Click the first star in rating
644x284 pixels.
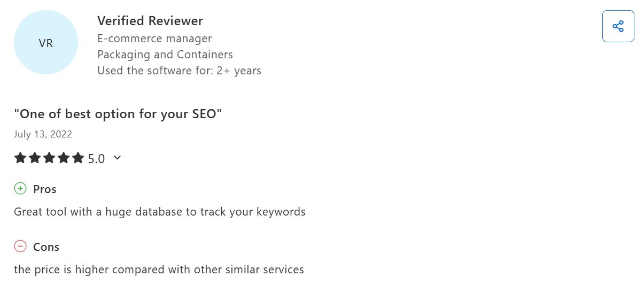pos(20,158)
